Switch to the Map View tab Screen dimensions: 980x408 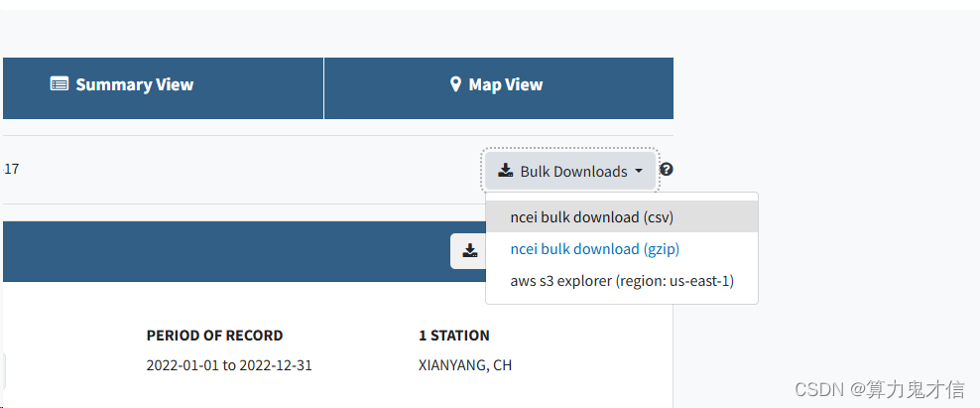499,88
